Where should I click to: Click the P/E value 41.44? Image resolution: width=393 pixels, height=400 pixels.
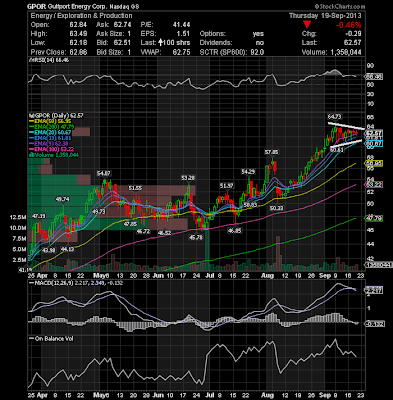(x=181, y=25)
